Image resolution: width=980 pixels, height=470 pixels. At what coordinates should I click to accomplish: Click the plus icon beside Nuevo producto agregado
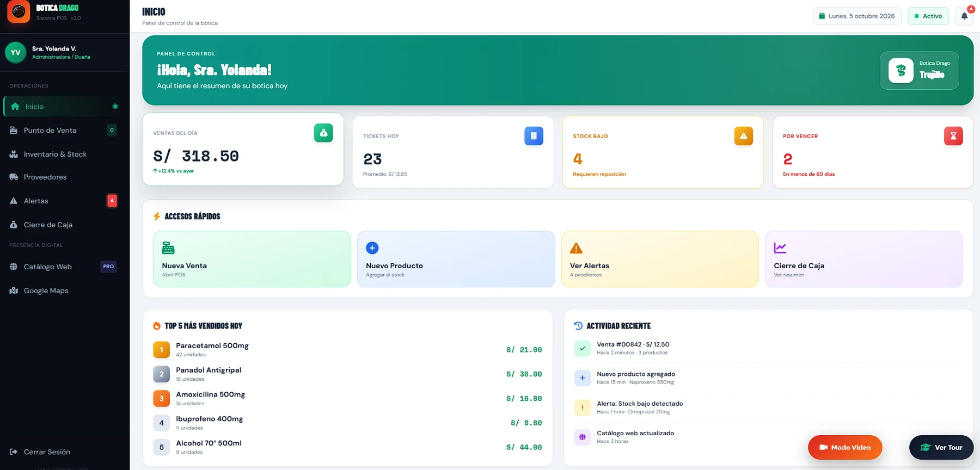[x=583, y=378]
